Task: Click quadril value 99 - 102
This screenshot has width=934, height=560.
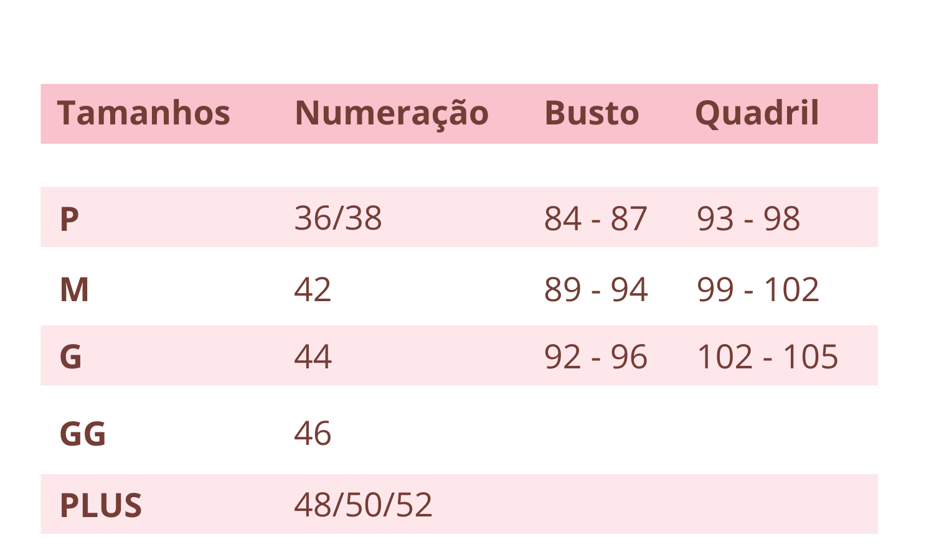Action: coord(758,290)
